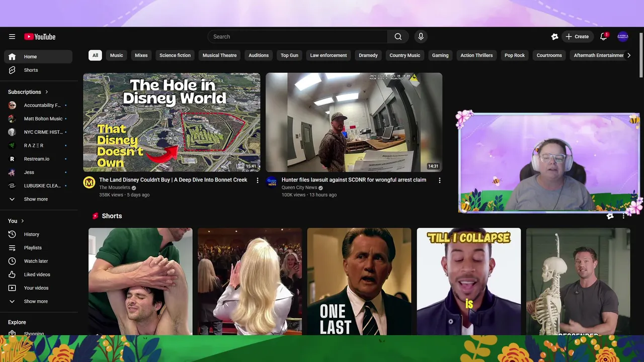Open The Mouselets channel avatar
The width and height of the screenshot is (644, 362).
click(x=89, y=183)
